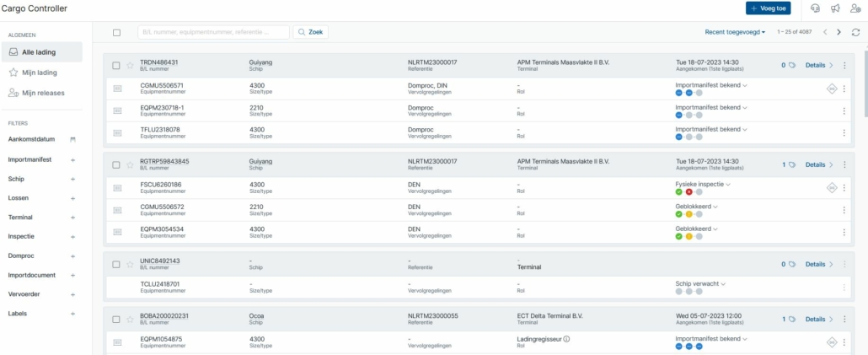
Task: Star the TRDN486431 bill of lading
Action: click(x=130, y=66)
